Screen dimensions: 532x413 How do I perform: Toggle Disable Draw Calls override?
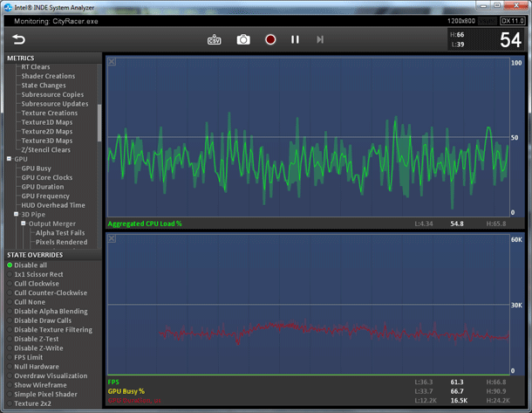click(39, 320)
